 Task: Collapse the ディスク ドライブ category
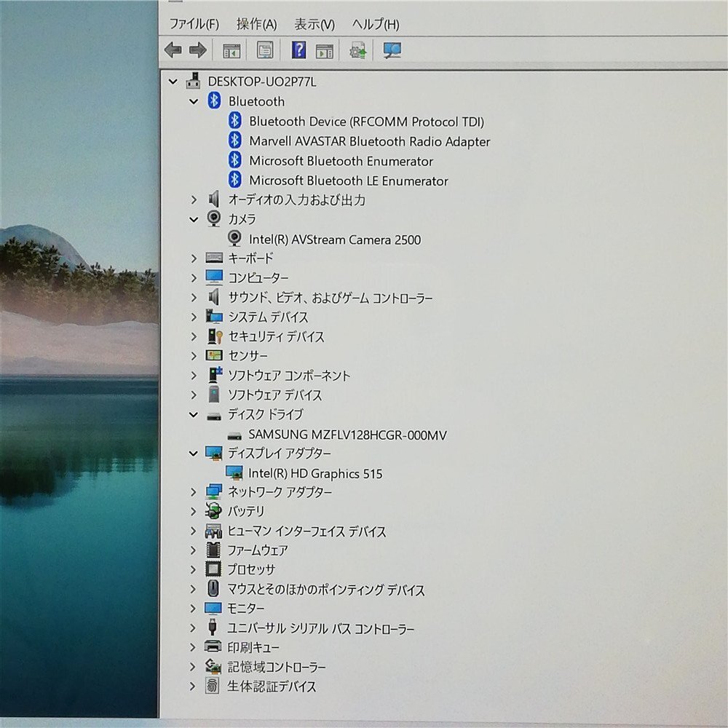pos(194,415)
